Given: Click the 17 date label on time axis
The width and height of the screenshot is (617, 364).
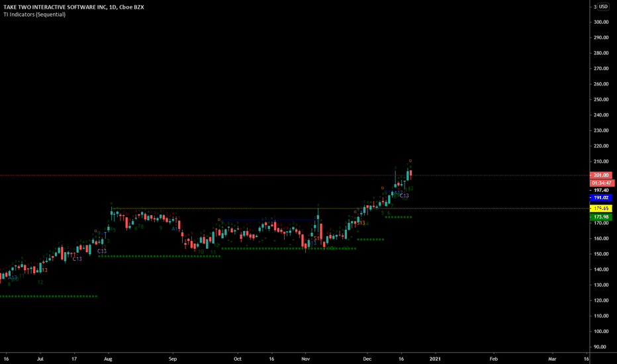Looking at the screenshot, I should coord(74,359).
